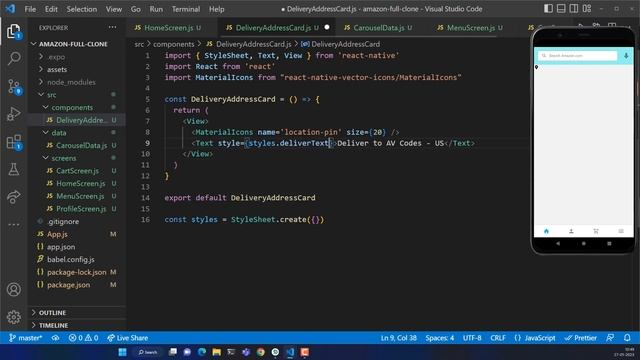640x360 pixels.
Task: Open ProfileScreen.js in explorer
Action: (81, 209)
